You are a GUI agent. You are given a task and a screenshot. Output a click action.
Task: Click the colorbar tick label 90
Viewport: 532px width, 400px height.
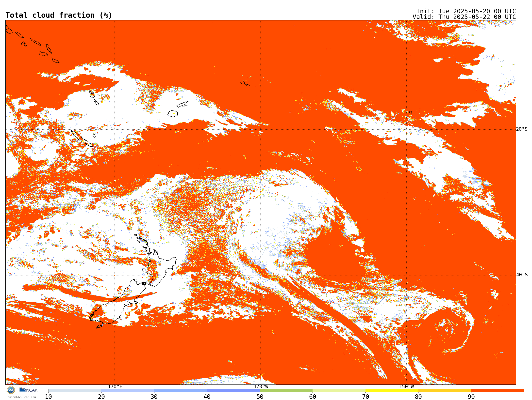coord(471,397)
